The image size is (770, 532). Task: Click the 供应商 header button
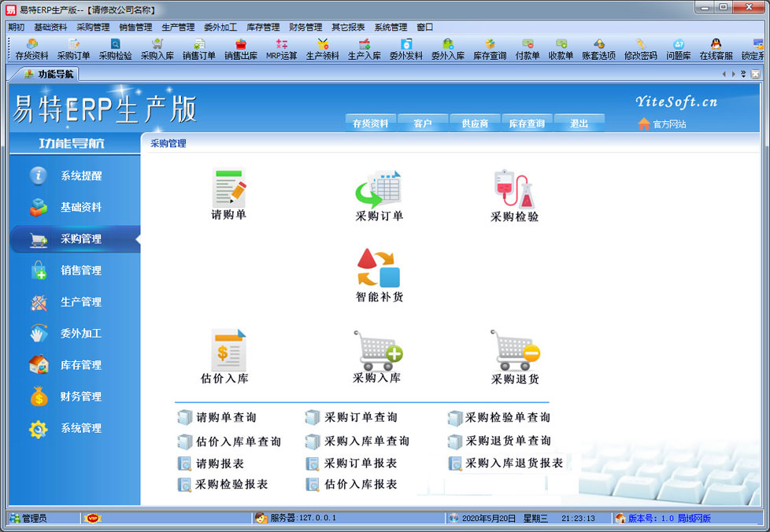click(x=474, y=124)
